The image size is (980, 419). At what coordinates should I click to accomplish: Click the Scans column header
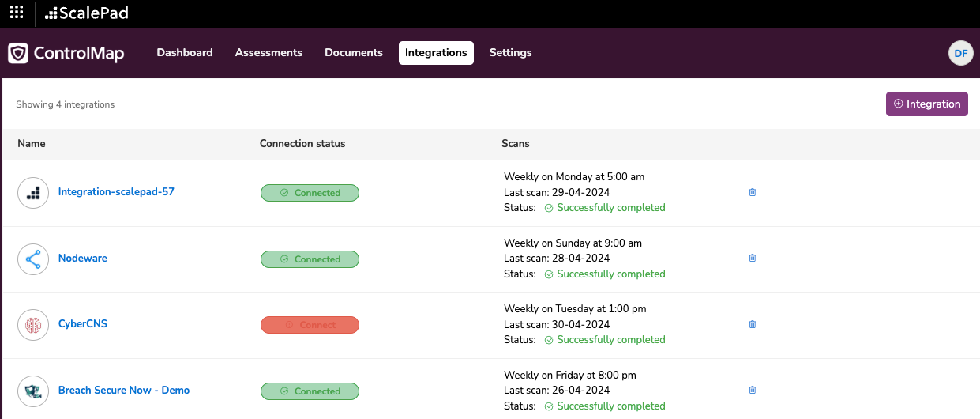(x=516, y=144)
